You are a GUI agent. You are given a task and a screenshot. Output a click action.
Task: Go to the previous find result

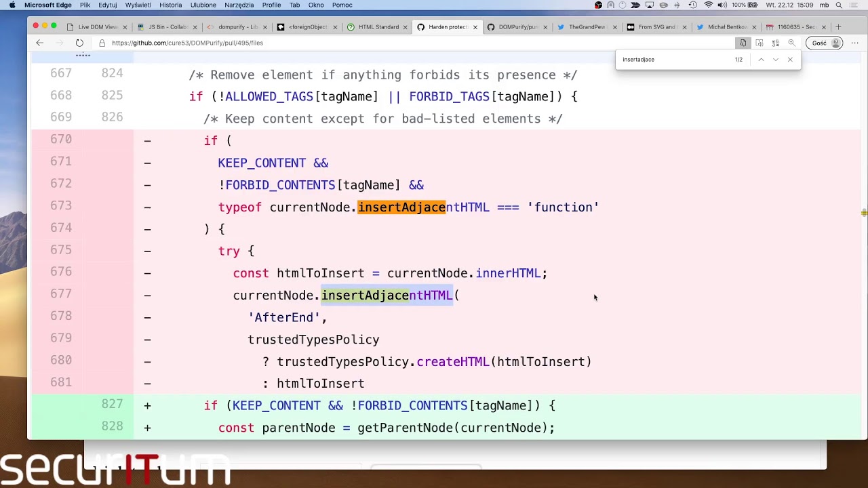[x=761, y=60]
